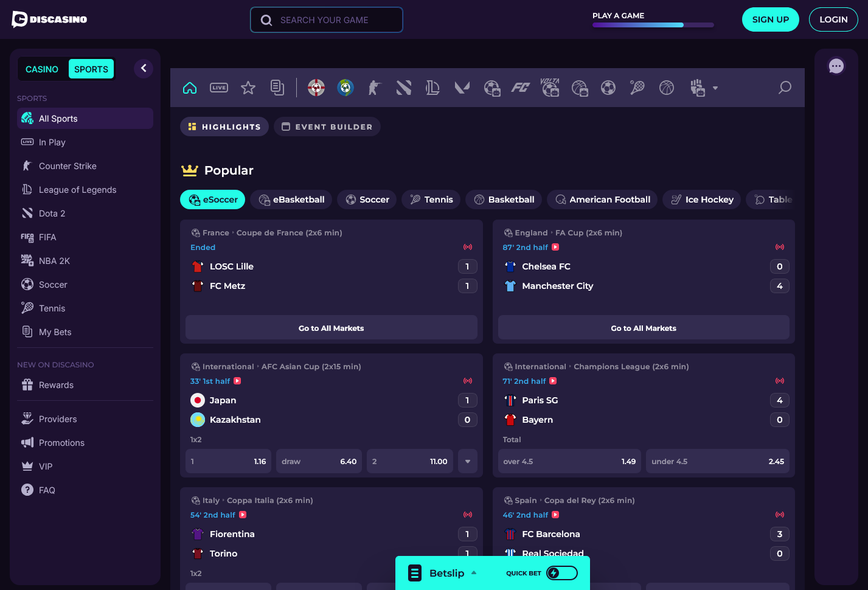
Task: Click the Discasino logo
Action: [49, 19]
